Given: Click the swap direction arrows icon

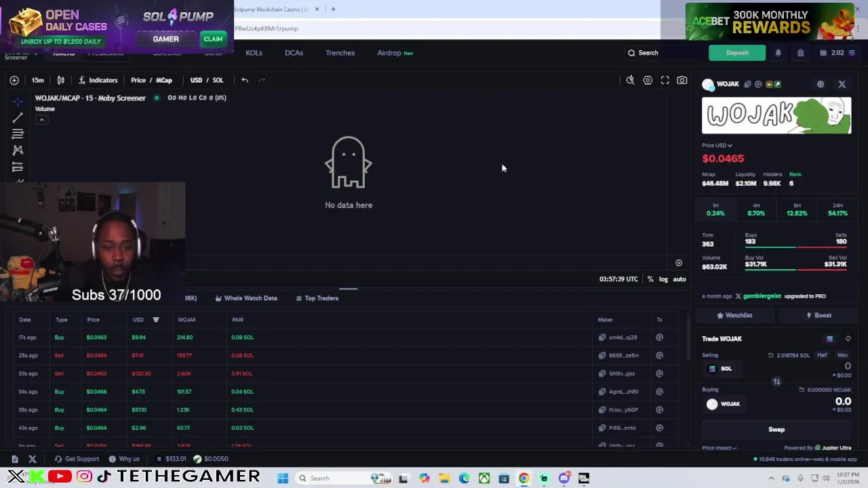Looking at the screenshot, I should [776, 382].
